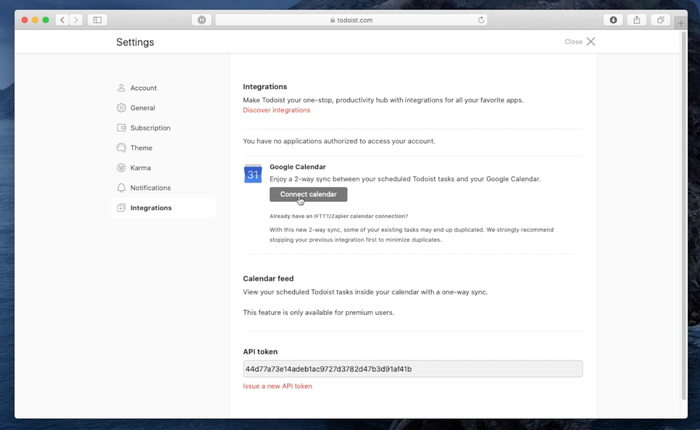Click the privacy shield toolbar icon
The height and width of the screenshot is (430, 700).
202,20
